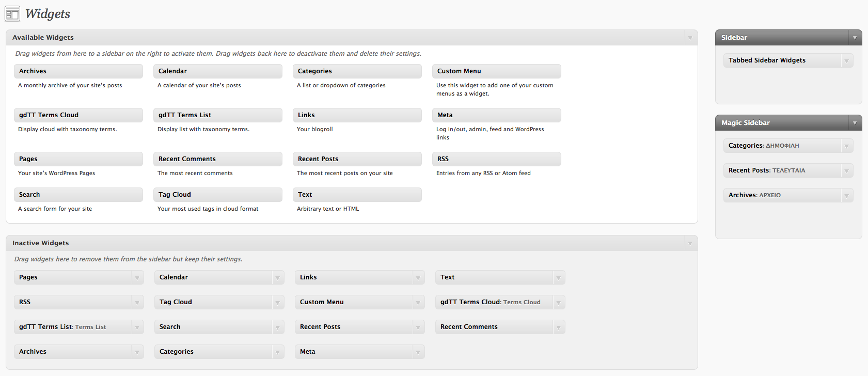Select the gdTT Terms Cloud available widget
Image resolution: width=868 pixels, height=376 pixels.
78,115
